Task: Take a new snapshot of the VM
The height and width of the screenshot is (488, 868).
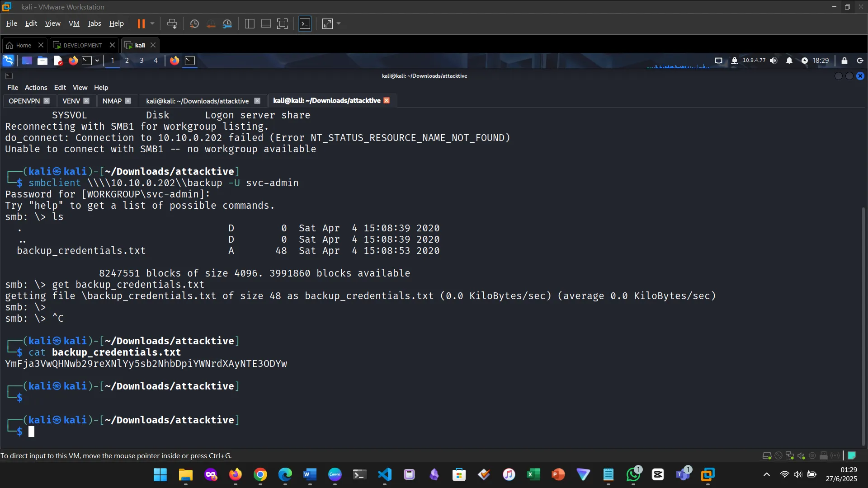Action: [x=194, y=23]
